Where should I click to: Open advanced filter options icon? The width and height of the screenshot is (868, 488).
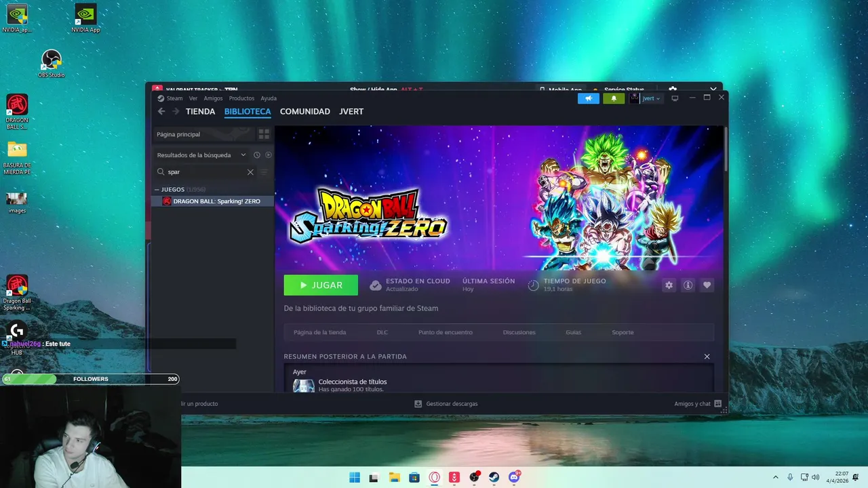(264, 172)
